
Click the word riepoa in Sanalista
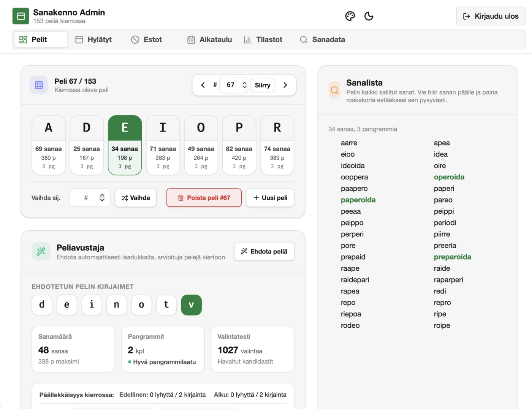(x=351, y=314)
